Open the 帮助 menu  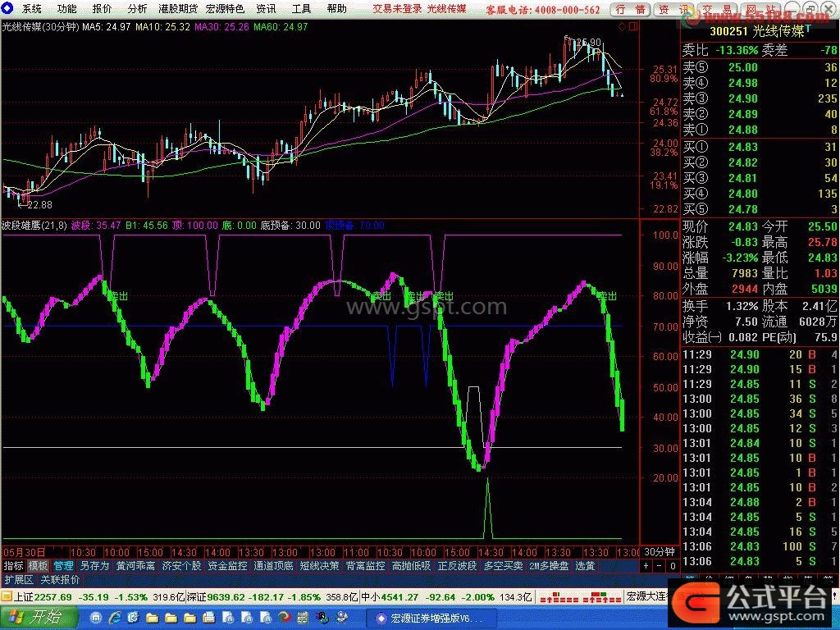[x=337, y=9]
